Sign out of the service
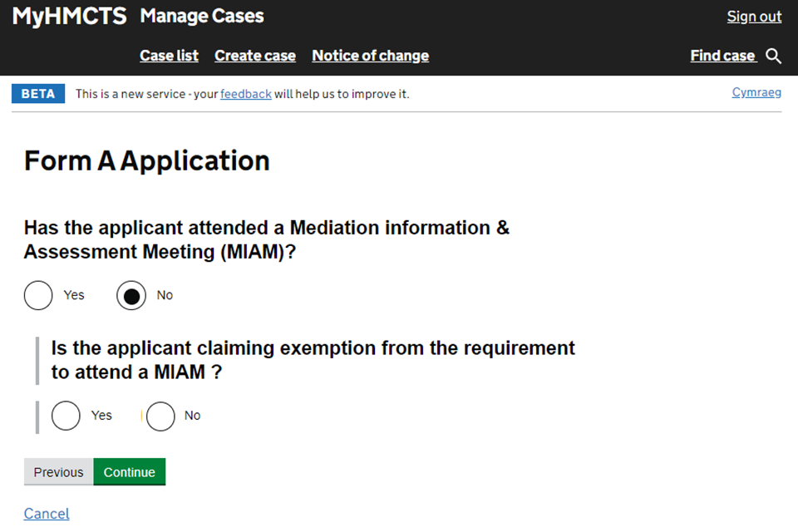The image size is (798, 532). tap(754, 17)
